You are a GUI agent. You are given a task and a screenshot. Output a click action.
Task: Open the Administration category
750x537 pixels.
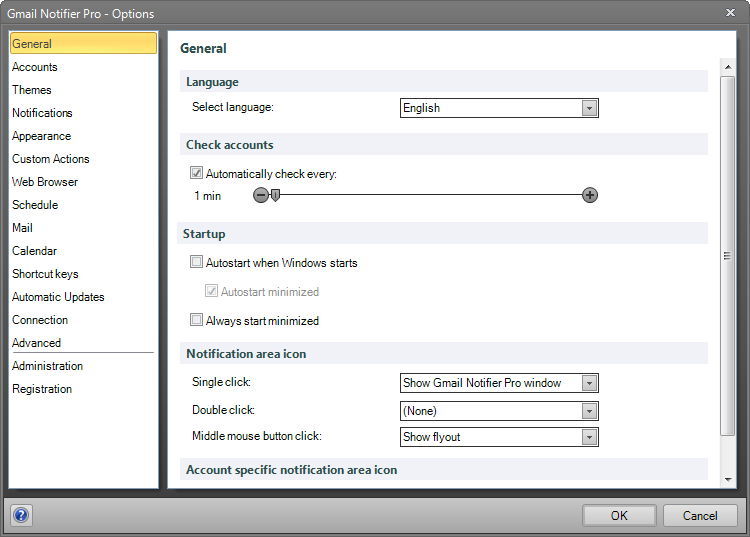click(47, 366)
